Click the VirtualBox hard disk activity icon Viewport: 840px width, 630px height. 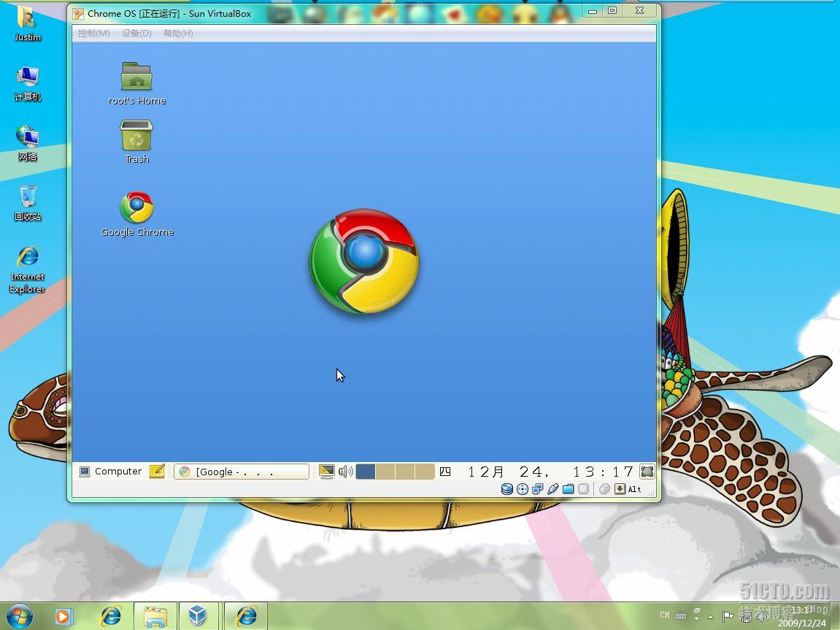coord(506,488)
